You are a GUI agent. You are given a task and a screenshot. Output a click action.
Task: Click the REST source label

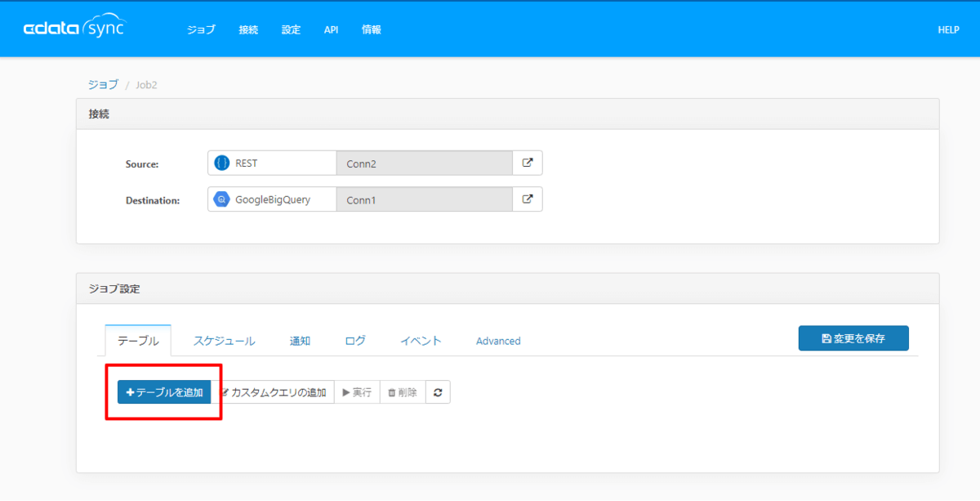(x=247, y=163)
